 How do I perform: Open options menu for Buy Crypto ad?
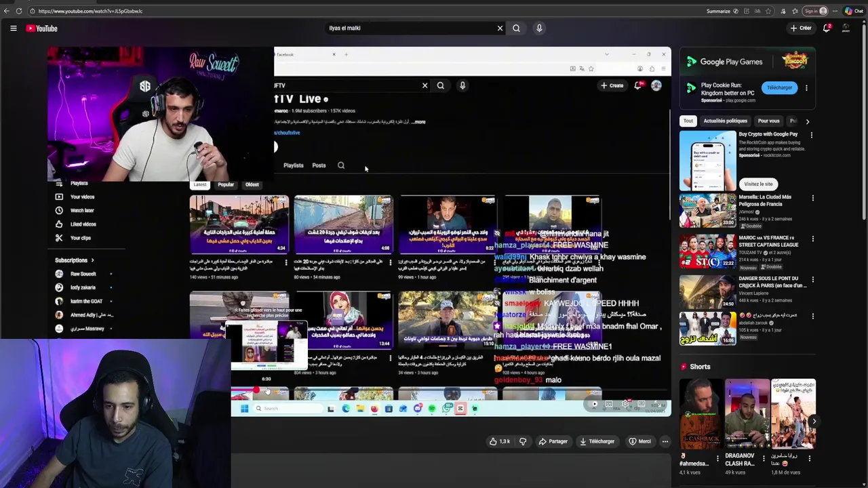pyautogui.click(x=811, y=135)
